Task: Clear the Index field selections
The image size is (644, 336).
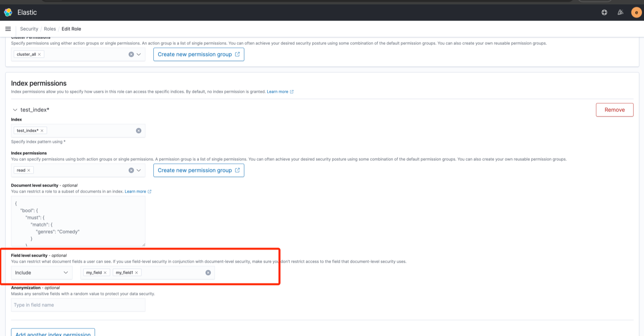Action: pos(138,131)
